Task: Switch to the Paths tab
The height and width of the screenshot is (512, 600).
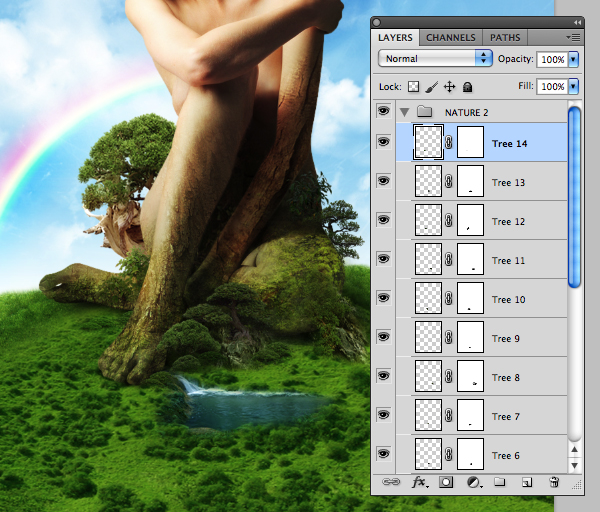Action: pos(505,38)
